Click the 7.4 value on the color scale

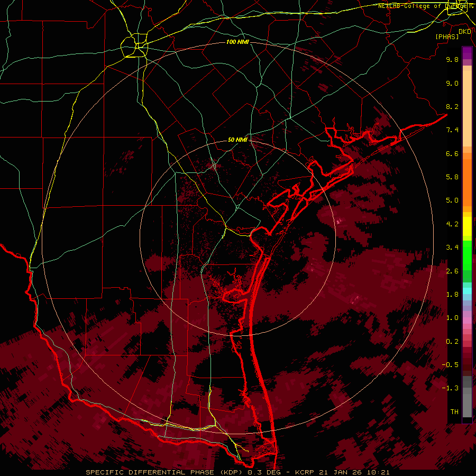coord(452,130)
